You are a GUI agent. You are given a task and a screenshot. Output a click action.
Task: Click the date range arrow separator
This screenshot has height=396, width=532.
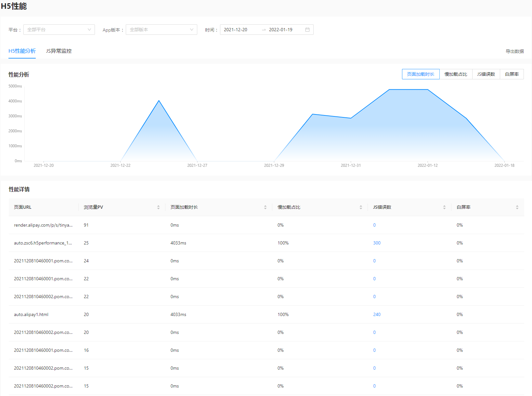264,30
